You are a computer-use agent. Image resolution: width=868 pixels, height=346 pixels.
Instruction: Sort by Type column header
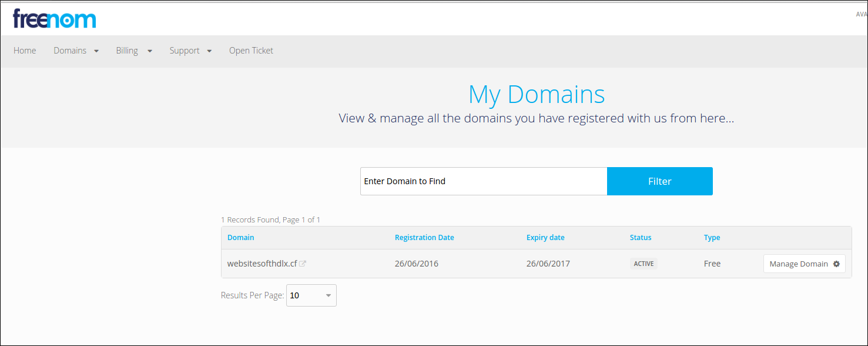click(712, 238)
